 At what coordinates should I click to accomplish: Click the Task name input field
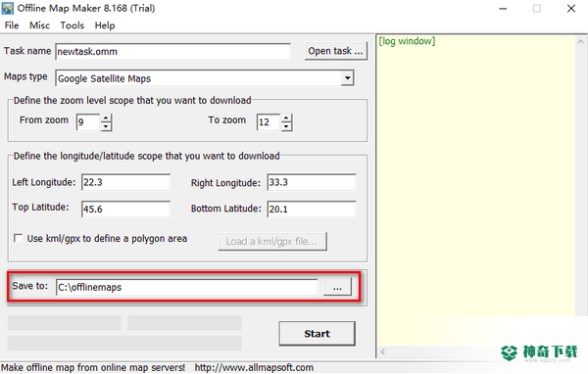172,51
